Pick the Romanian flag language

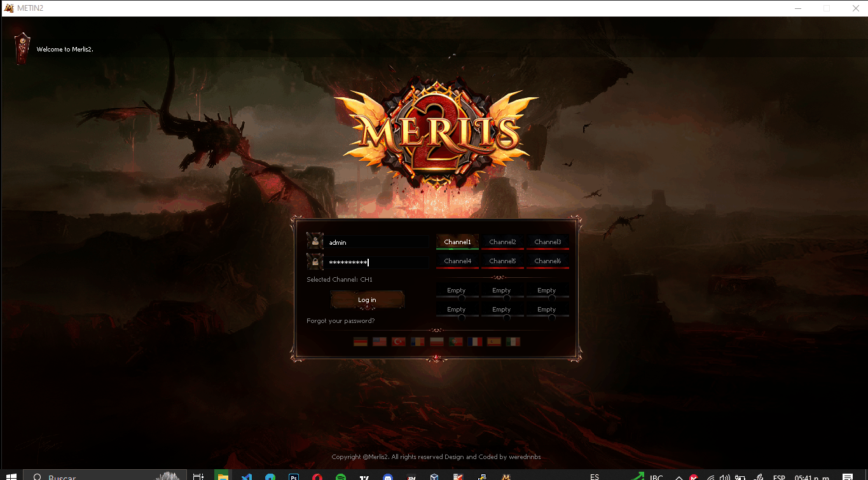pyautogui.click(x=418, y=341)
